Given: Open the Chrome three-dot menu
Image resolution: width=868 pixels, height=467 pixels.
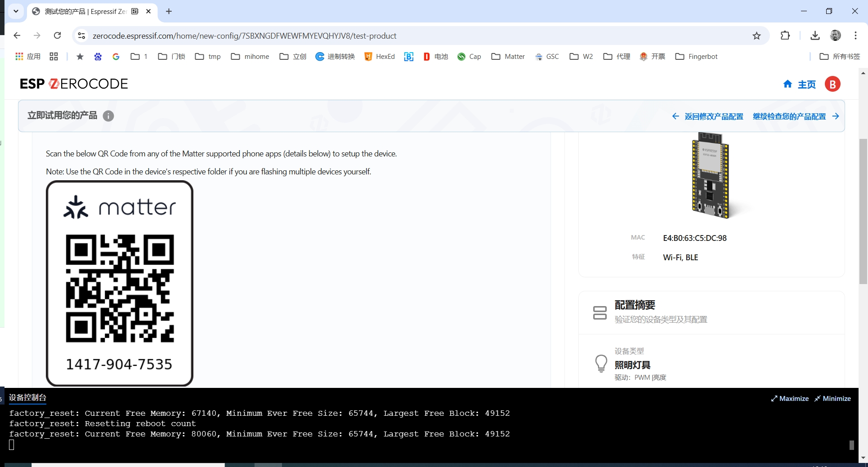Looking at the screenshot, I should [855, 36].
